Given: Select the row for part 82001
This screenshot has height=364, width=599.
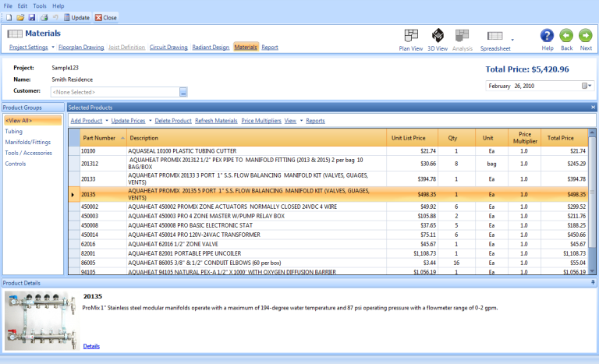Looking at the screenshot, I should [x=328, y=253].
